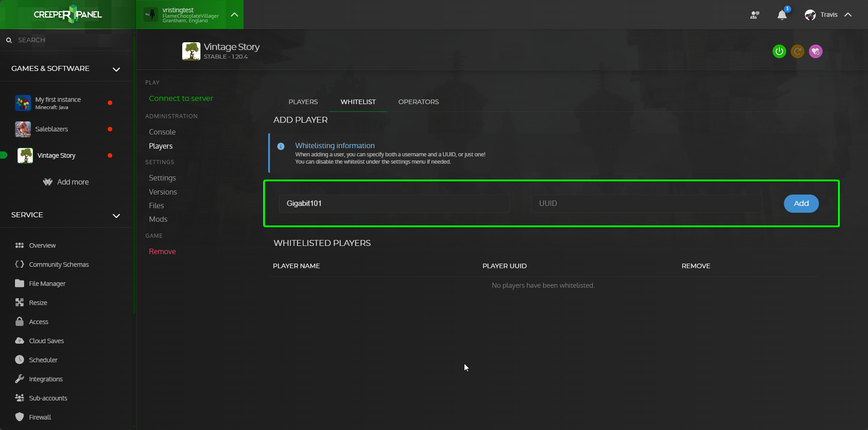Click the PLAYER NAME column header
The image size is (868, 430).
tap(296, 266)
